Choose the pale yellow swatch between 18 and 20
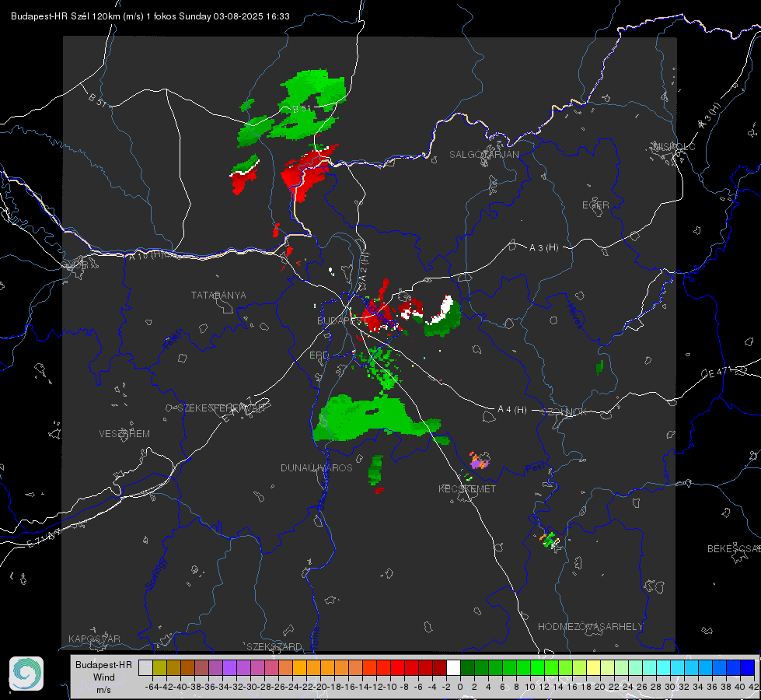Viewport: 761px width, 700px height. [593, 667]
